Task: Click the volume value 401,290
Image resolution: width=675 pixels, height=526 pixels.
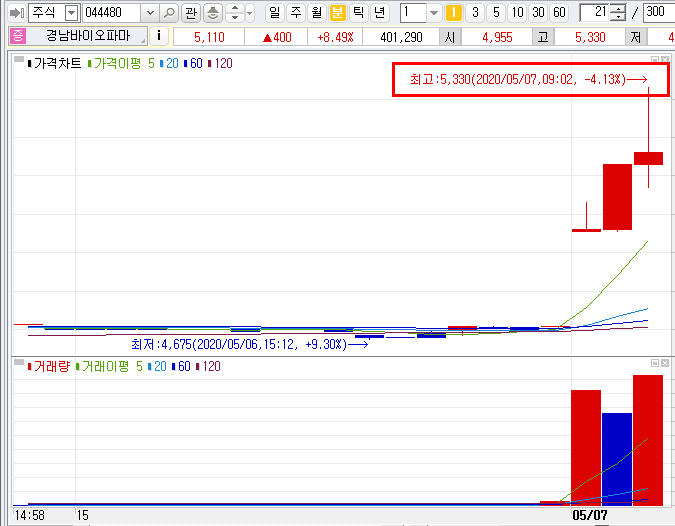Action: 401,37
